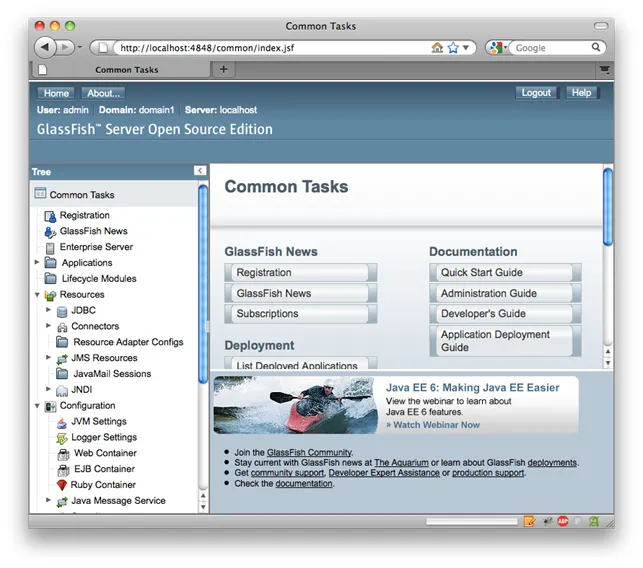
Task: Expand the Connectors tree node
Action: [48, 326]
